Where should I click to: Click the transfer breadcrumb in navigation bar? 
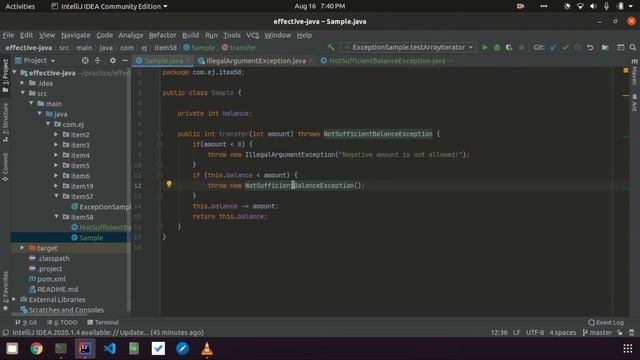239,48
